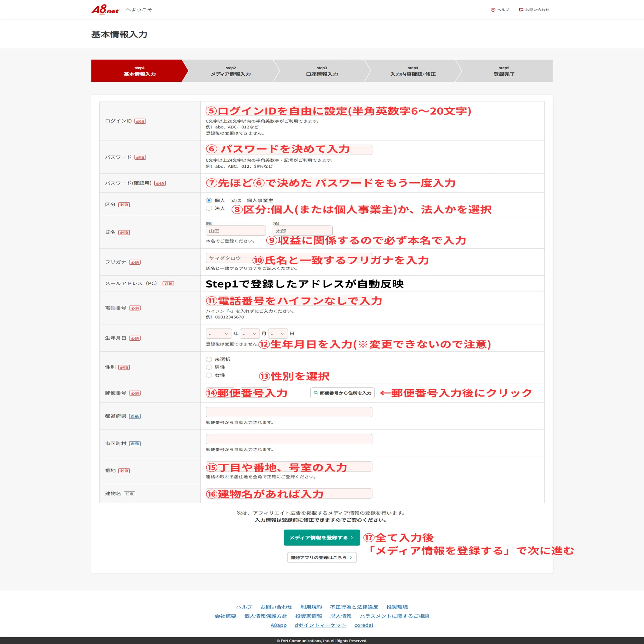644x644 pixels.
Task: Open footer 会社概要 link
Action: tap(225, 616)
